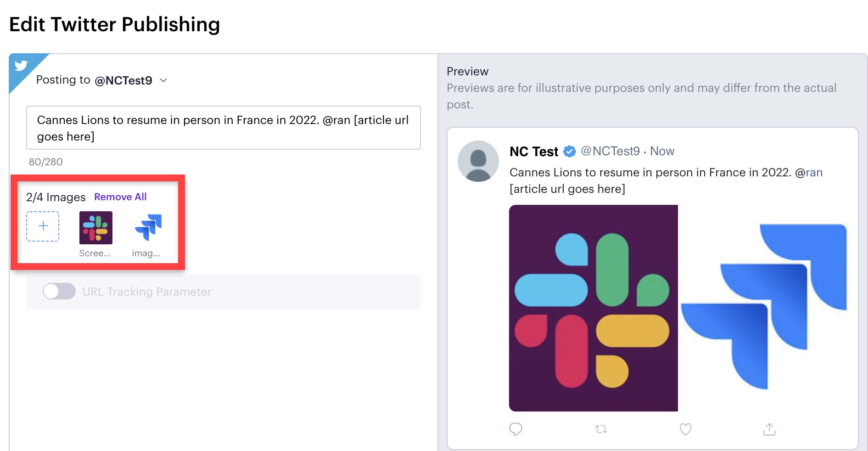Click the reply icon in tweet preview

click(x=515, y=429)
